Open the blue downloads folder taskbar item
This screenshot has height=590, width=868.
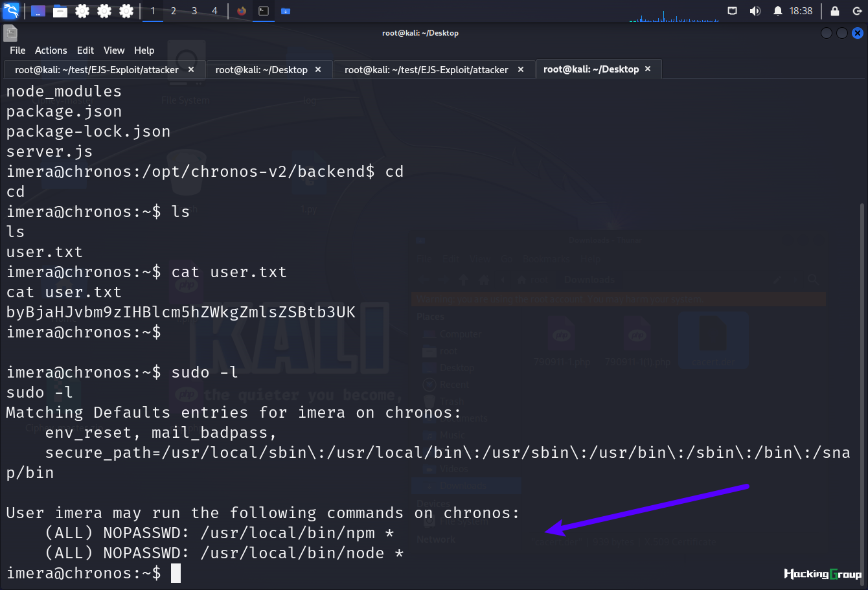[286, 11]
